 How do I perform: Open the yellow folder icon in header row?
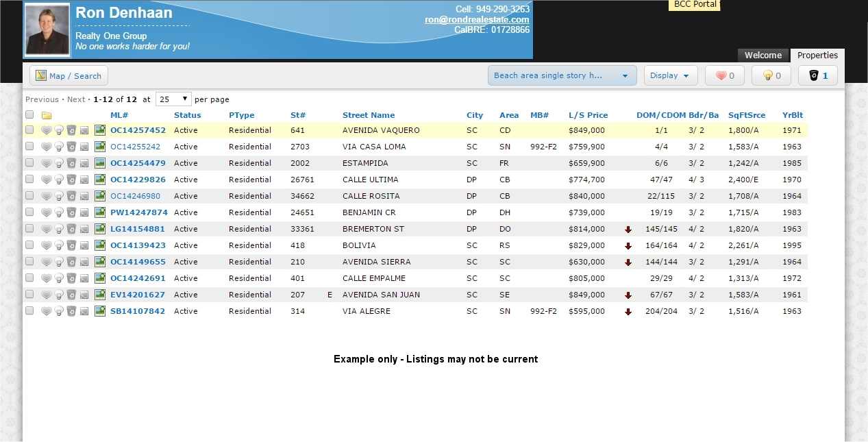[47, 115]
